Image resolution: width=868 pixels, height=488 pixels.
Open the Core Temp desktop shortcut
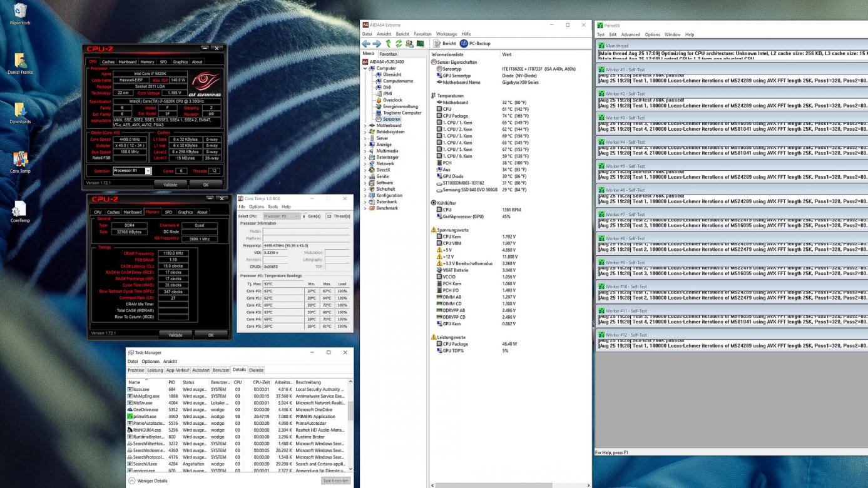coord(20,162)
